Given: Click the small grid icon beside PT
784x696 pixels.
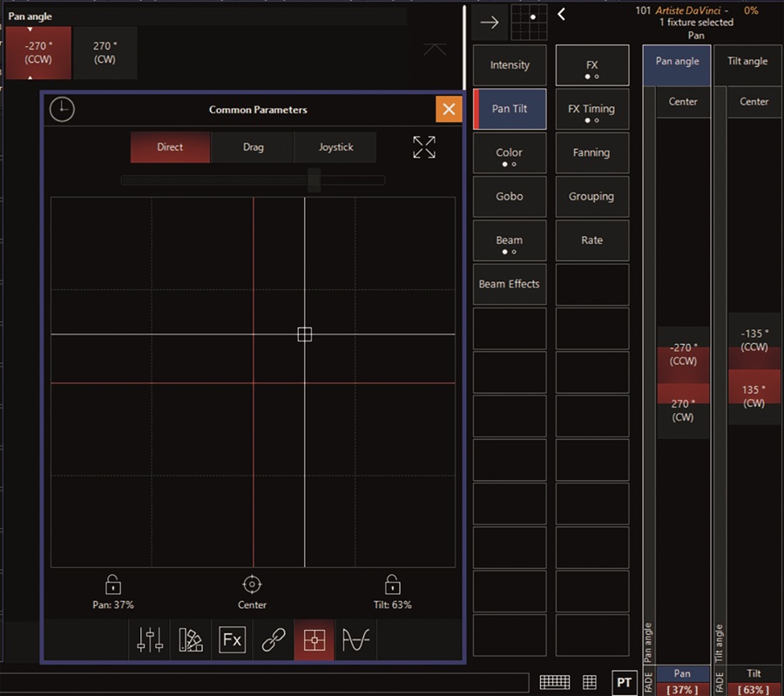Looking at the screenshot, I should (590, 682).
